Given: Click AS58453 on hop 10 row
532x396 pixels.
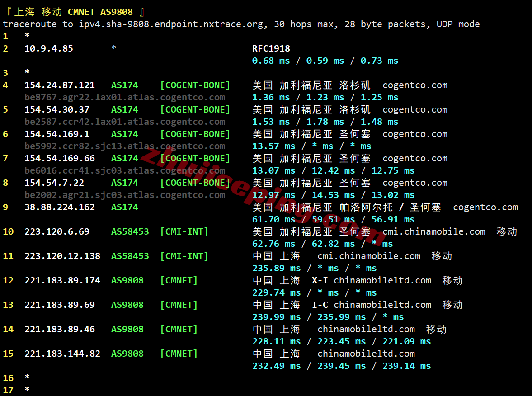Looking at the screenshot, I should click(130, 232).
